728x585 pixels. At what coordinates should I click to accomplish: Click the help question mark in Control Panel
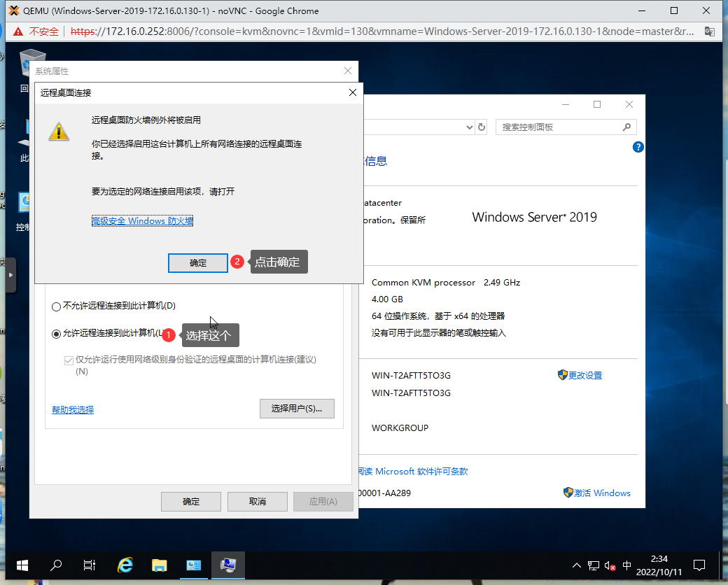[x=638, y=147]
